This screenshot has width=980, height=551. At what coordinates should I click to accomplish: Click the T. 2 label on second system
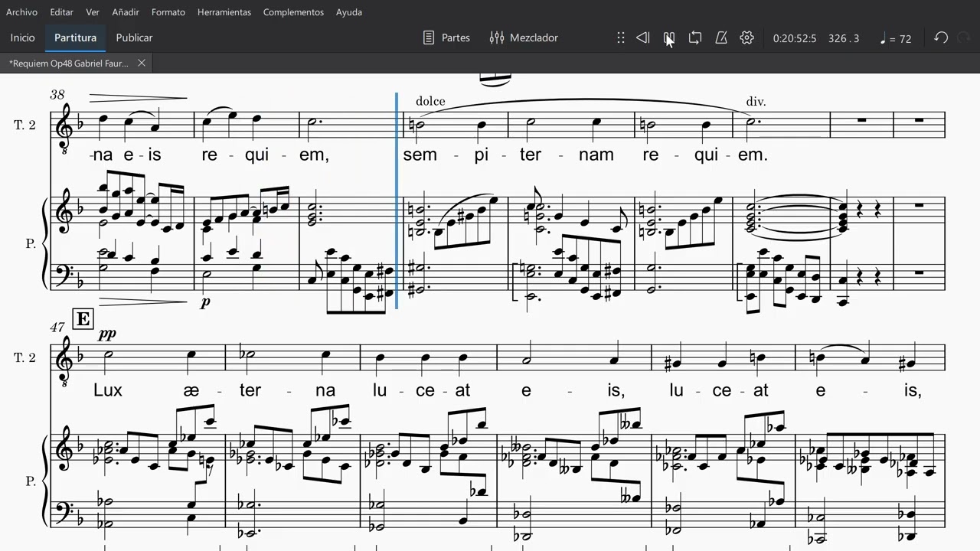tap(24, 357)
